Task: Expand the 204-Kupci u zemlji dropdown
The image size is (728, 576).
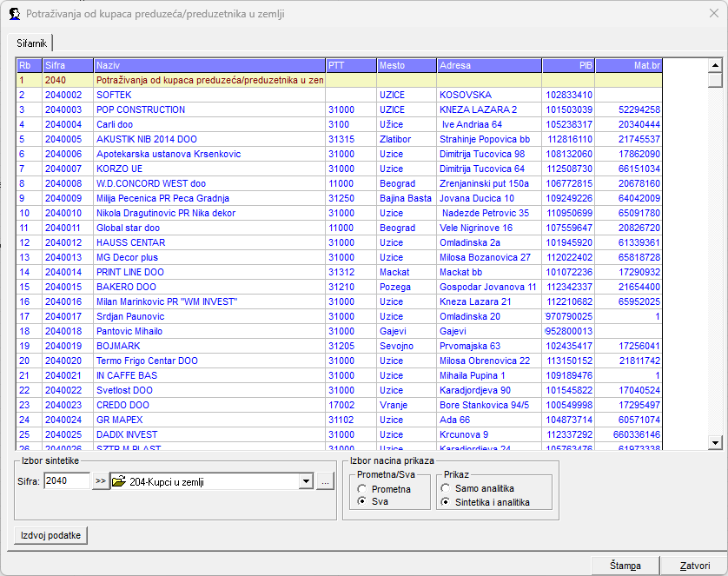Action: pyautogui.click(x=305, y=481)
